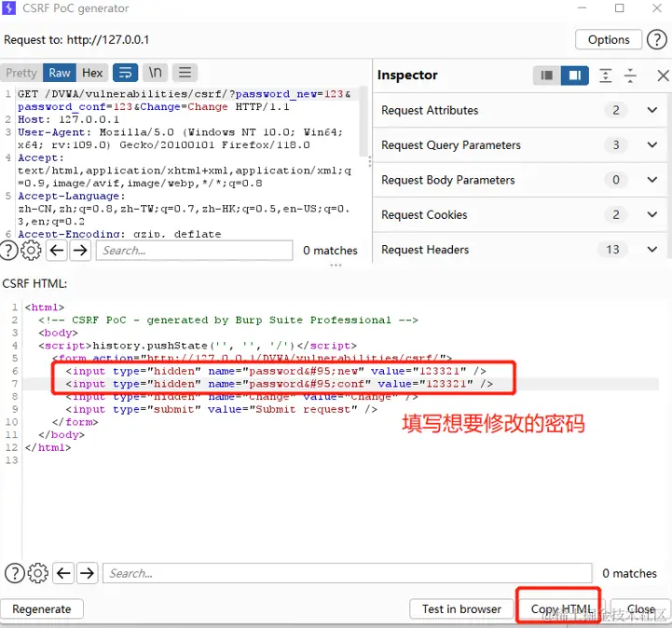The image size is (672, 628).
Task: Click the Request Attributes count badge
Action: 615,110
